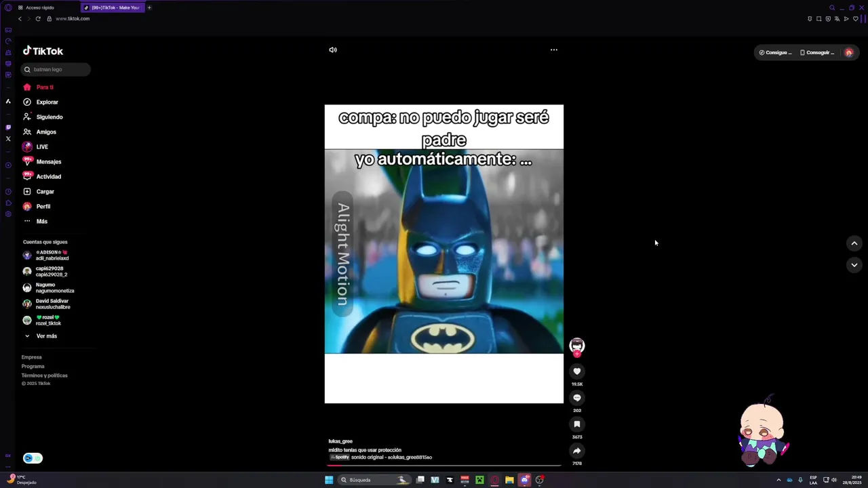
Task: Open the profile avatar menu at top right
Action: (848, 52)
